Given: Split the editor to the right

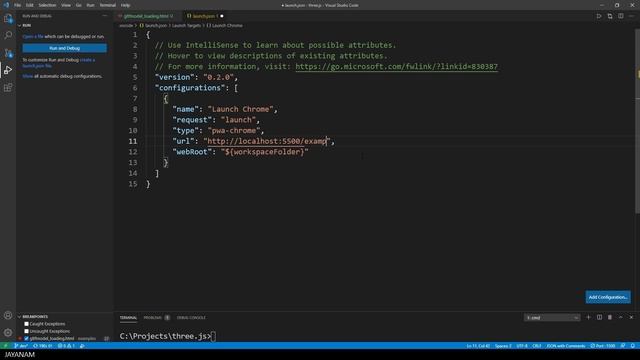Looking at the screenshot, I should (x=620, y=16).
